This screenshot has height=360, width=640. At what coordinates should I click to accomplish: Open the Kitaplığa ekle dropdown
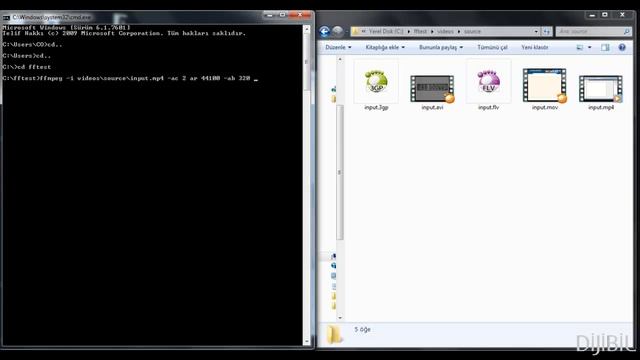tap(385, 47)
